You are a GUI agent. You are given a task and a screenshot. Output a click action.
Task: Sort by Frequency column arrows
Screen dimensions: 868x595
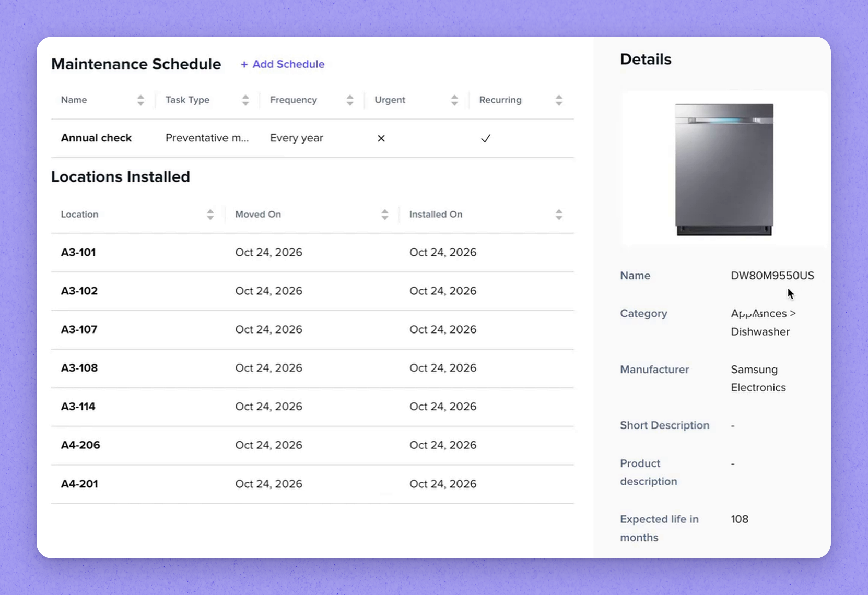coord(350,100)
